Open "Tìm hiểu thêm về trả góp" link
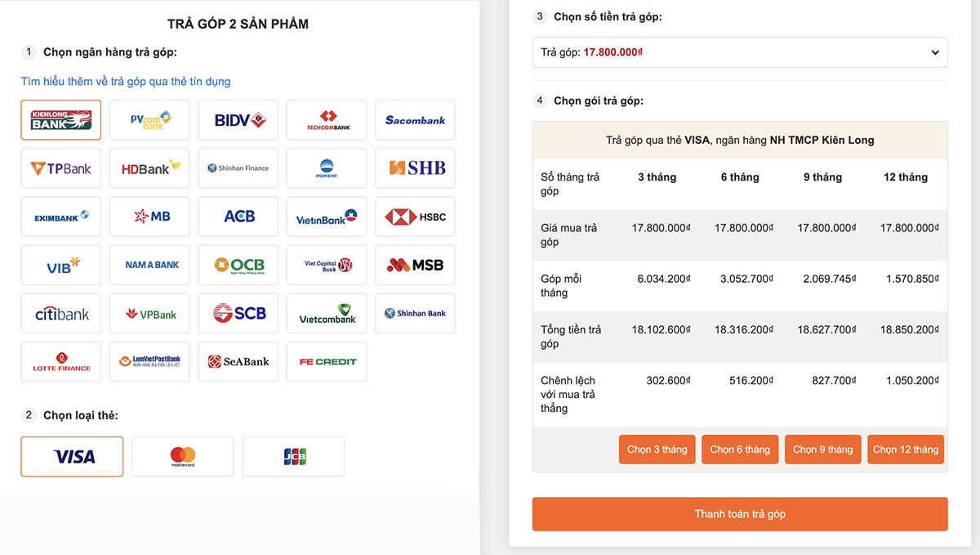This screenshot has width=980, height=555. pos(126,82)
